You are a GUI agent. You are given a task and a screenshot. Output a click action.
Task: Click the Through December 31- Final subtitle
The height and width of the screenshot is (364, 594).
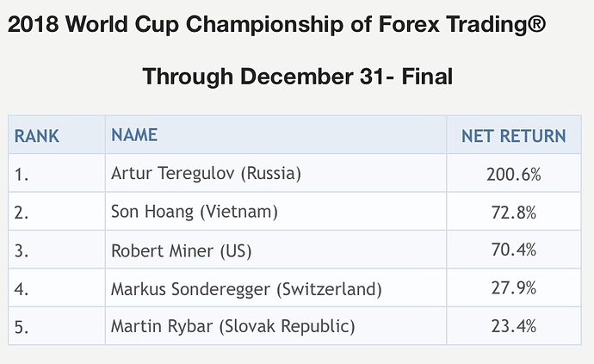[x=297, y=76]
